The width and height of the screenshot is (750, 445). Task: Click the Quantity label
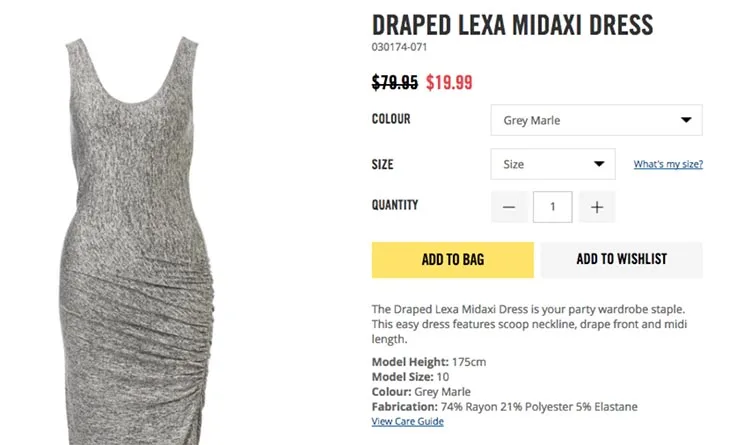click(395, 205)
